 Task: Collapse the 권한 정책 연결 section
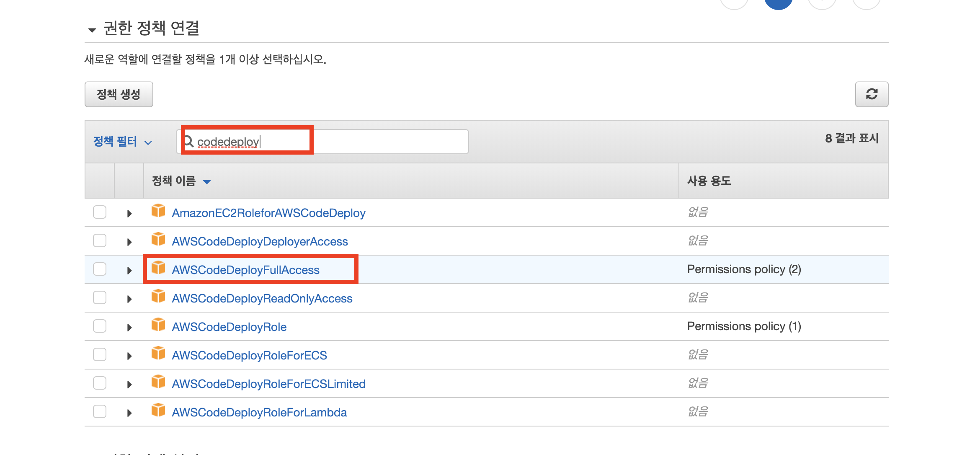pos(92,30)
